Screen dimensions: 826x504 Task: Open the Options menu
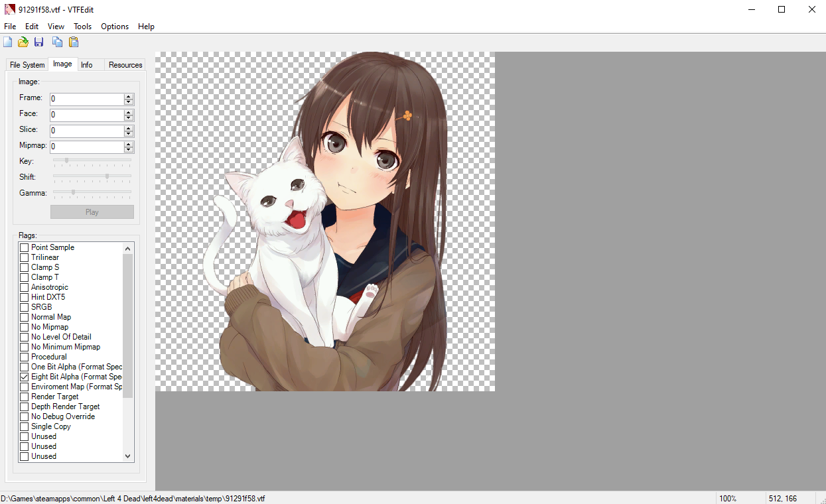click(x=115, y=27)
